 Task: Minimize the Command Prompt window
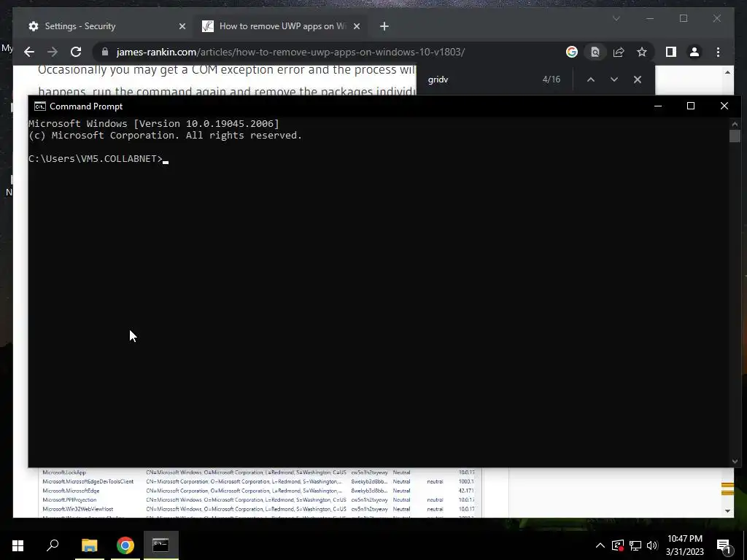658,106
